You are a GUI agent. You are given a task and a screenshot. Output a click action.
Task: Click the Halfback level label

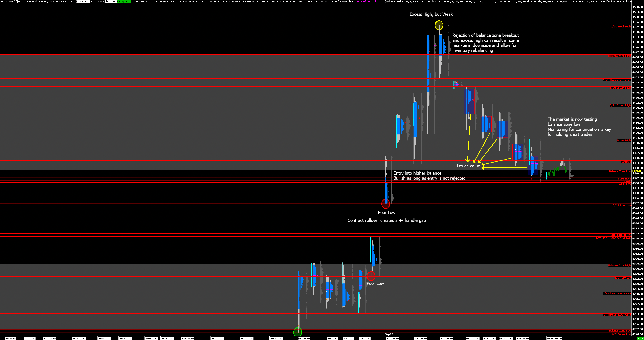click(626, 162)
